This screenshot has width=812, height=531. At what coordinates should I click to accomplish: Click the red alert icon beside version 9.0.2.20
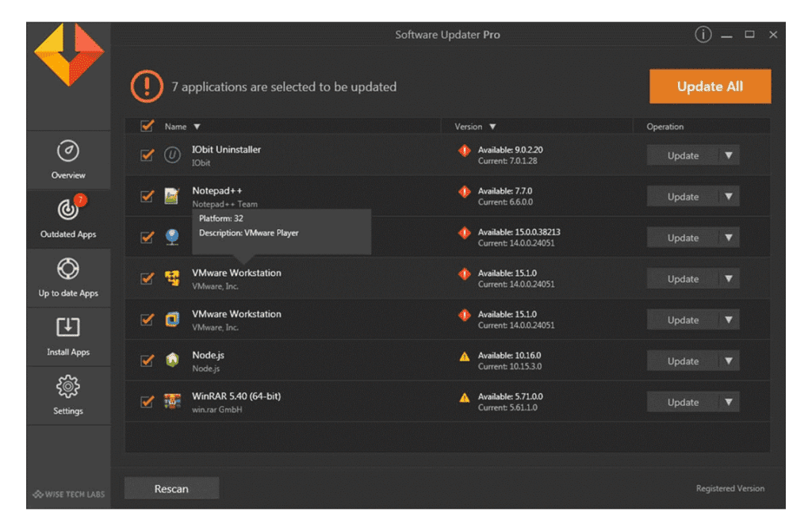(465, 151)
